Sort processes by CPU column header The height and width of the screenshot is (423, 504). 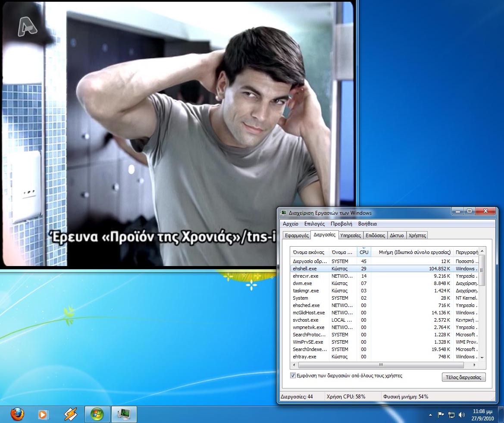pos(364,252)
